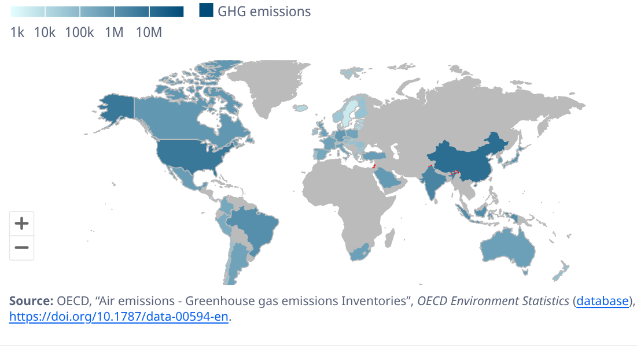This screenshot has width=637, height=364.
Task: Open the database link in source
Action: coord(602,301)
